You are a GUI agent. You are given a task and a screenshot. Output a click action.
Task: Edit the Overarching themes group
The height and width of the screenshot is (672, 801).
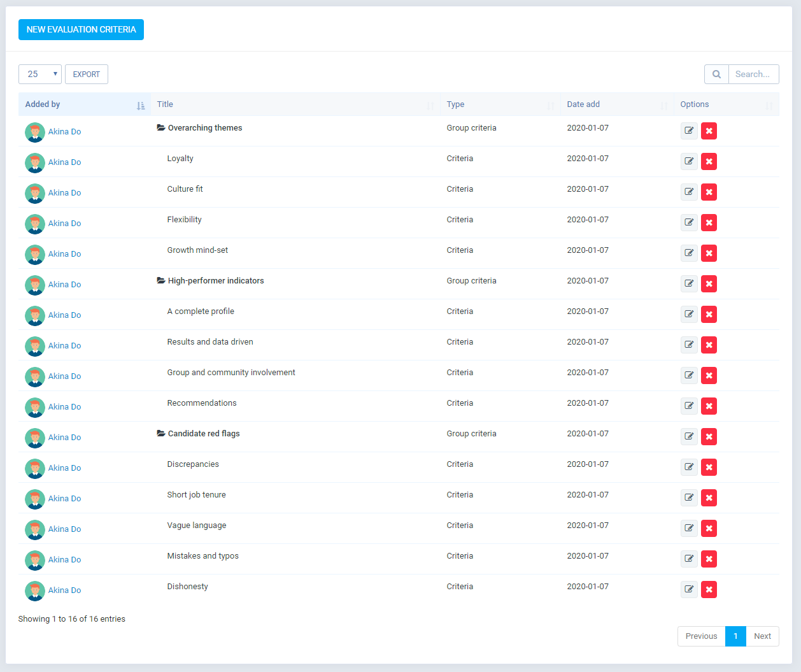pos(689,131)
